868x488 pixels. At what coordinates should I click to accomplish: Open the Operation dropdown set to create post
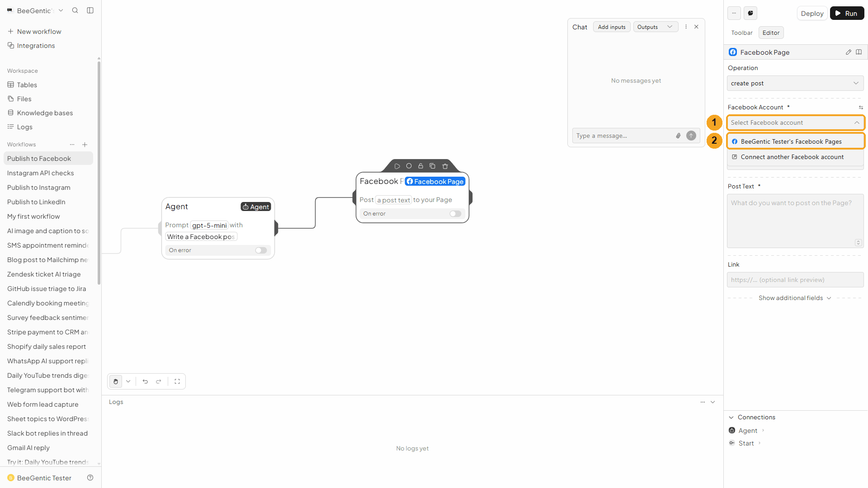[x=795, y=83]
